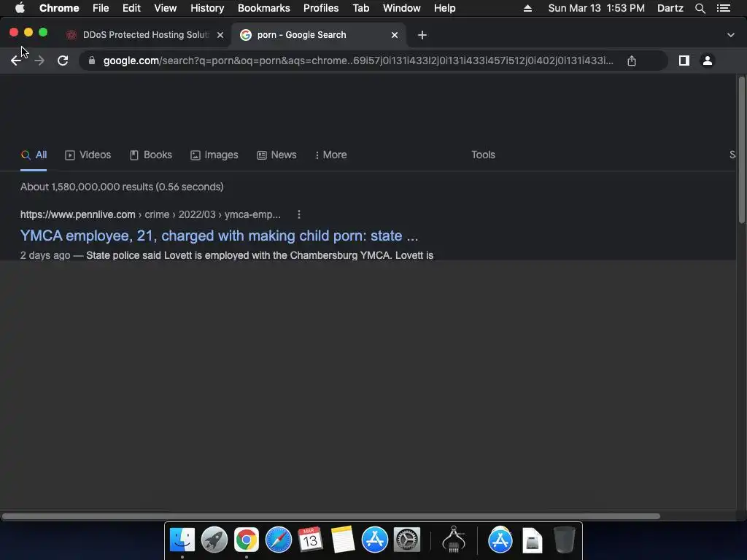Open the Profiles menu

coord(321,8)
